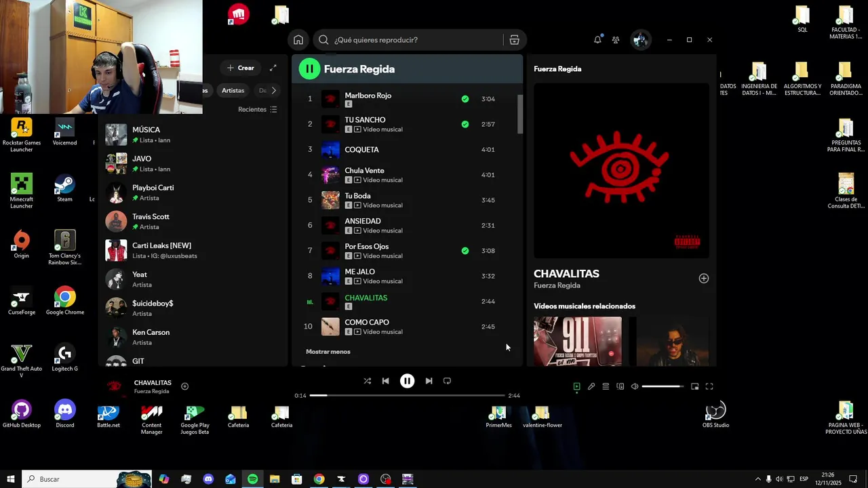868x488 pixels.
Task: Open the Google Chrome desktop shortcut
Action: coord(65,302)
